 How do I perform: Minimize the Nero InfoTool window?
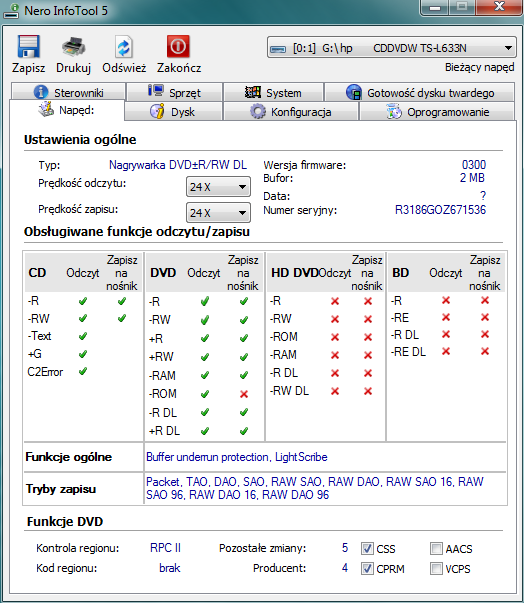[435, 8]
